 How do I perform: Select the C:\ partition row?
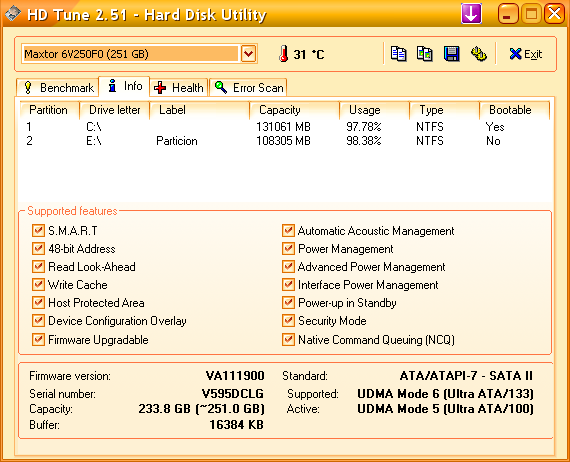point(285,127)
